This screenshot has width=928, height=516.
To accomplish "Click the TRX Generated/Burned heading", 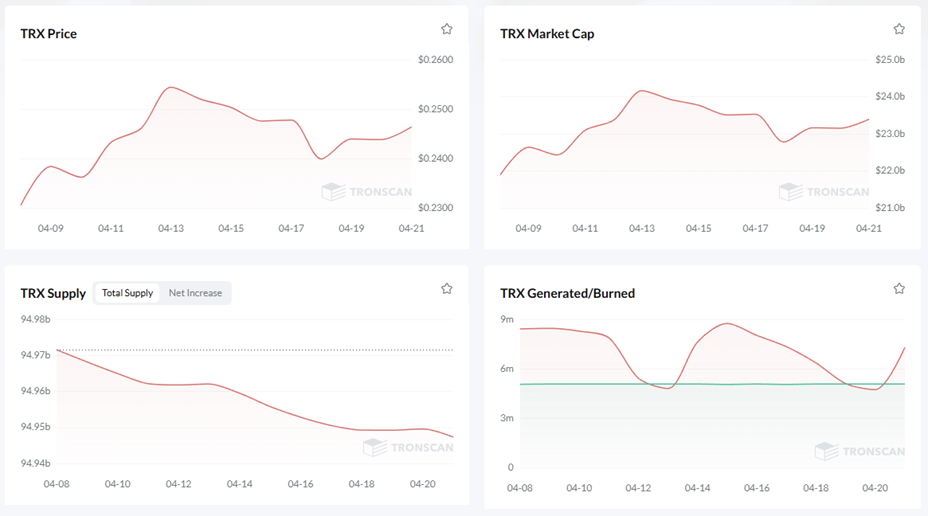I will pyautogui.click(x=567, y=293).
